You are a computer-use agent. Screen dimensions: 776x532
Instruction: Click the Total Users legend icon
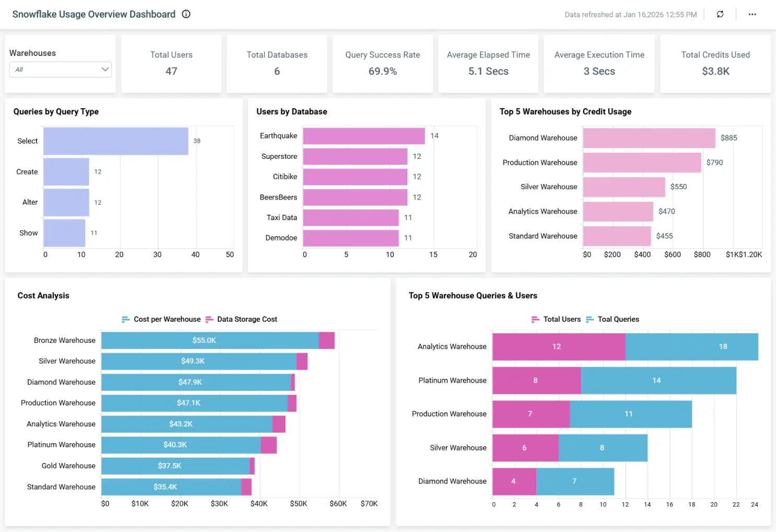point(535,319)
